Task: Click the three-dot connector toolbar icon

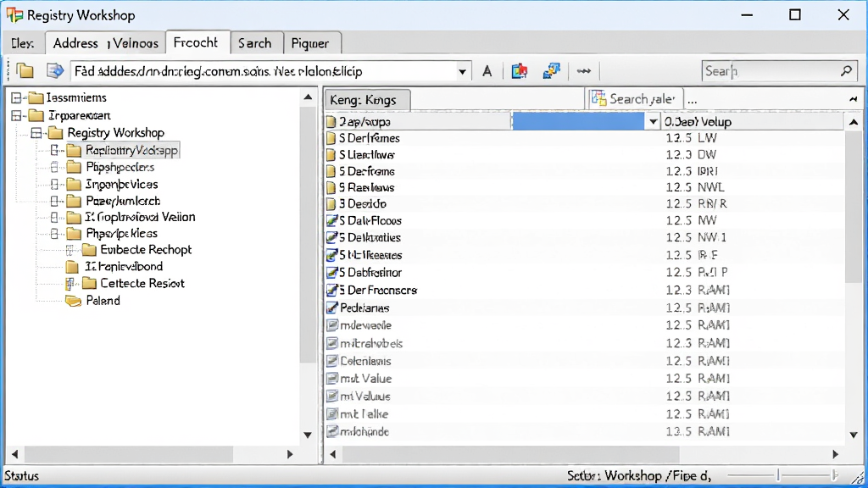Action: click(583, 71)
